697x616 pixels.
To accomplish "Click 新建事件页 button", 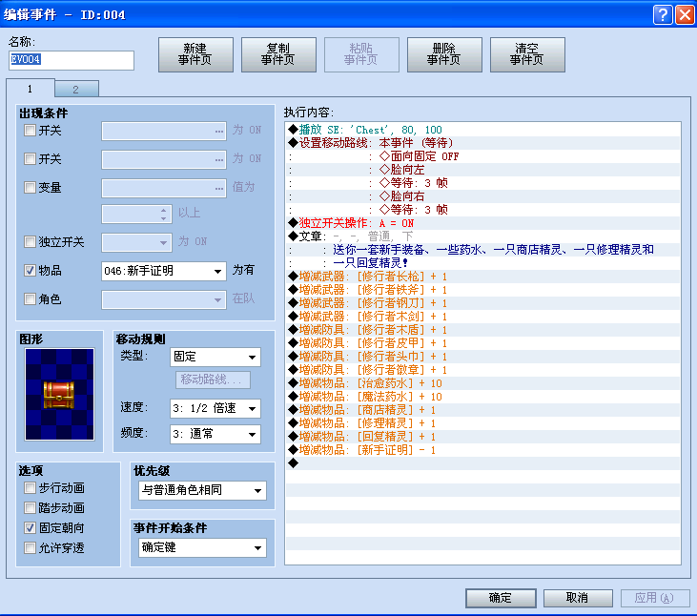I will (x=195, y=54).
